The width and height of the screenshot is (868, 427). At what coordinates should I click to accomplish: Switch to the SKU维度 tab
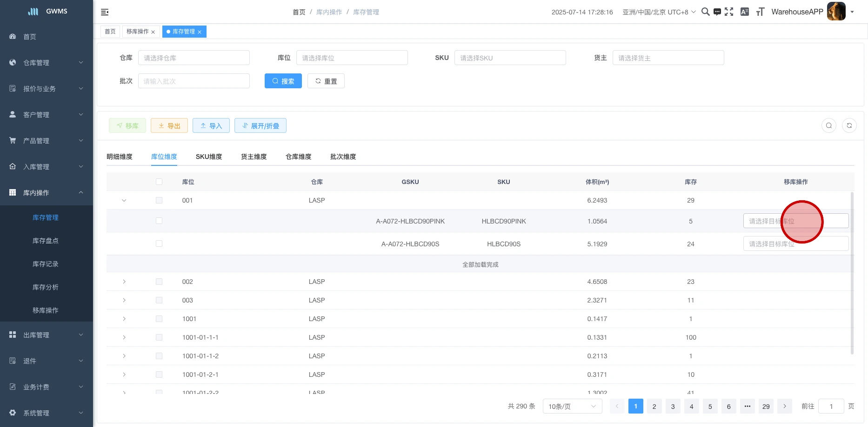pyautogui.click(x=209, y=157)
